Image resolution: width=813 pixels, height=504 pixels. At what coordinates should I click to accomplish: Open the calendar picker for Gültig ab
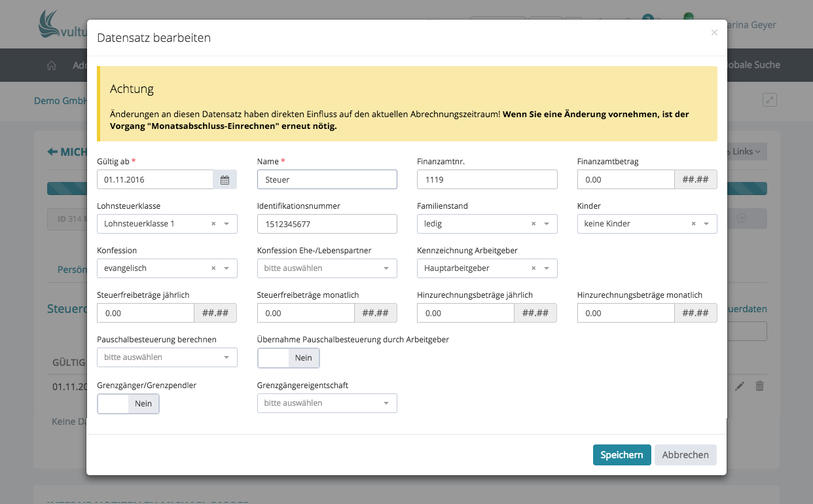[x=225, y=180]
